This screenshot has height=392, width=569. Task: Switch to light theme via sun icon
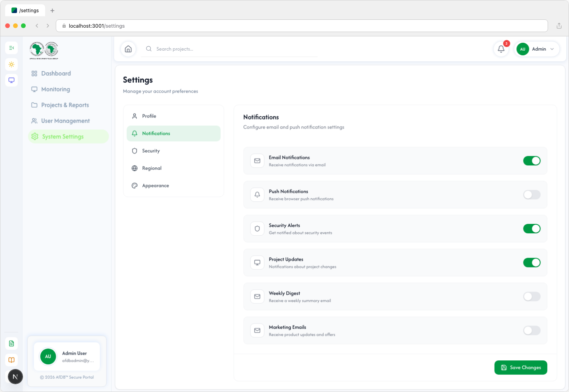tap(11, 64)
